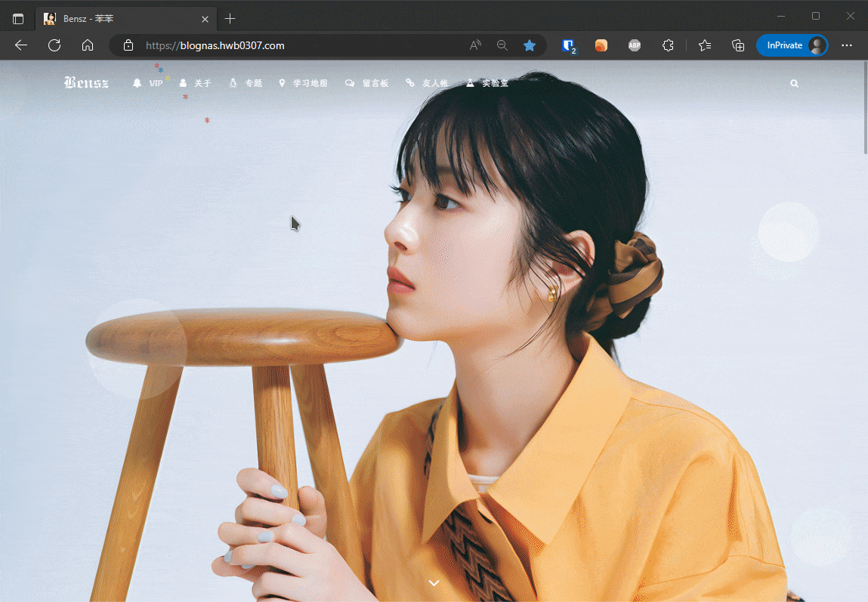Go to the 留言板 page
The image size is (868, 602).
(367, 84)
